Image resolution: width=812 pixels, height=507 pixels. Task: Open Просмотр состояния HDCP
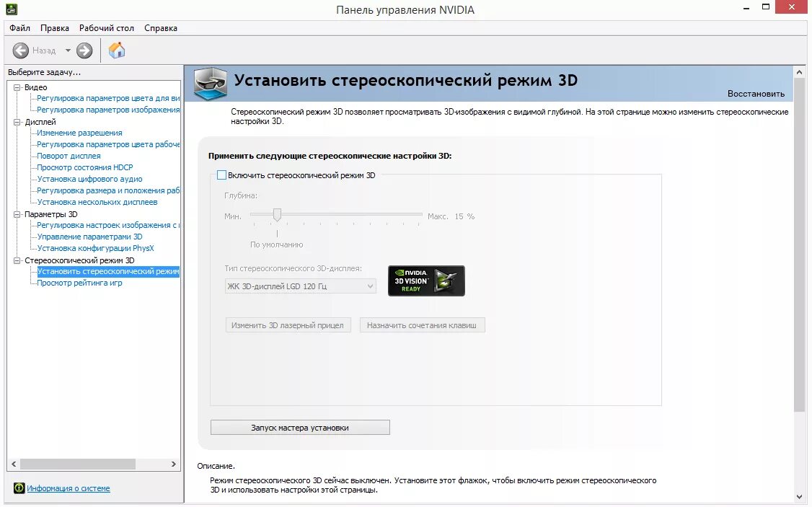[85, 167]
